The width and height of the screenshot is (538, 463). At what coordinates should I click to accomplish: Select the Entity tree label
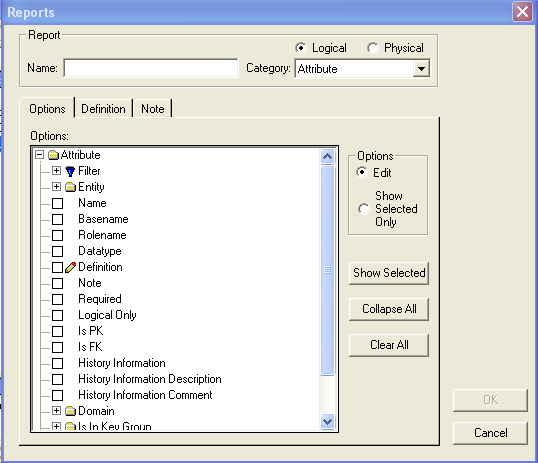pos(91,187)
